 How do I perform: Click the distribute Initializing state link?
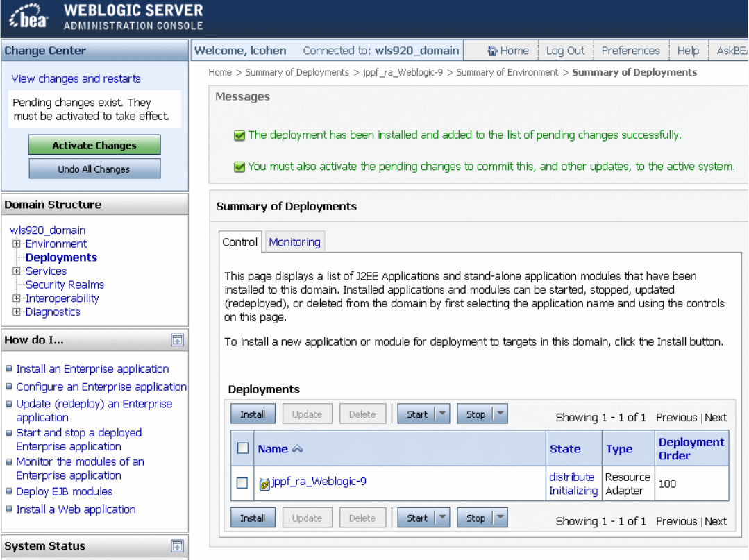click(573, 484)
